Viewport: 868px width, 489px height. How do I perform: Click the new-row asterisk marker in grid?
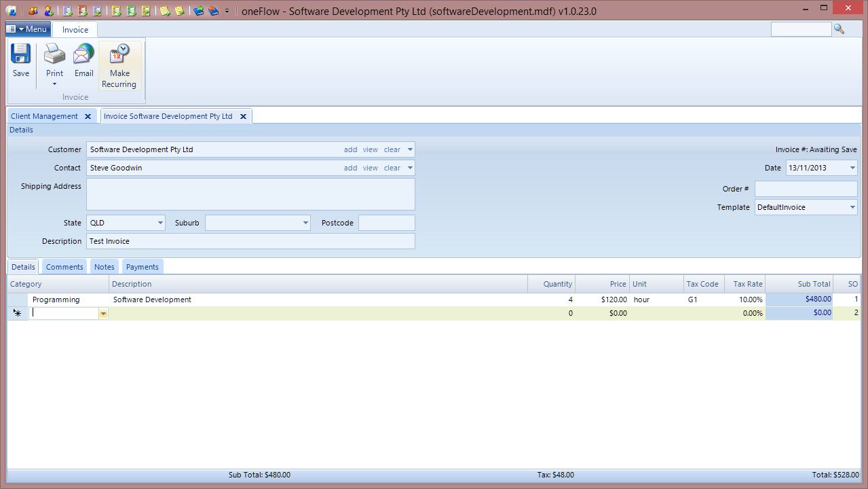18,313
